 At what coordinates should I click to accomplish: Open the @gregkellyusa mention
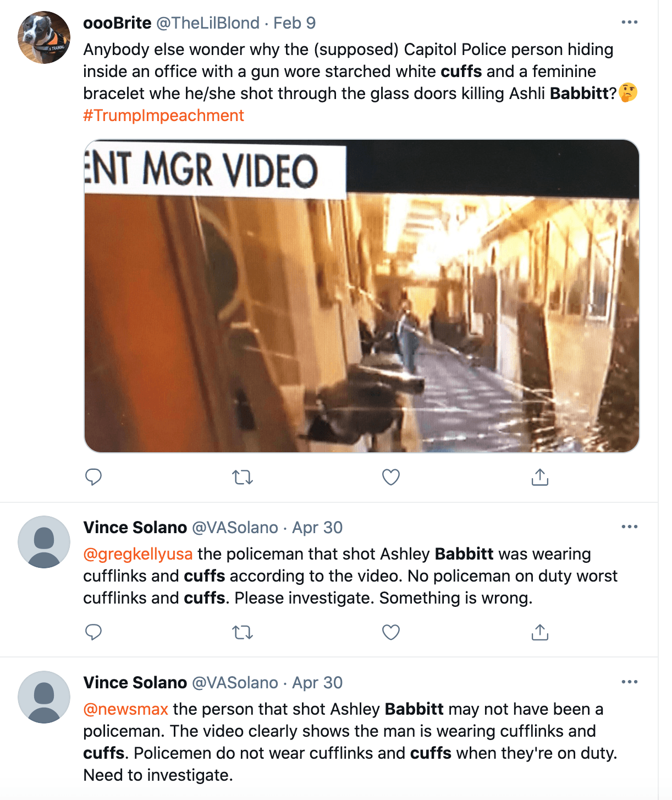pos(138,554)
